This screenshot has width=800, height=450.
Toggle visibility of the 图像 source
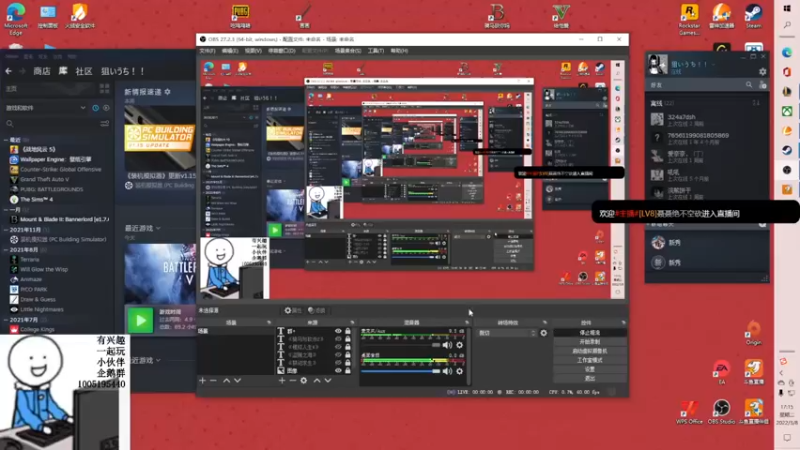[338, 370]
